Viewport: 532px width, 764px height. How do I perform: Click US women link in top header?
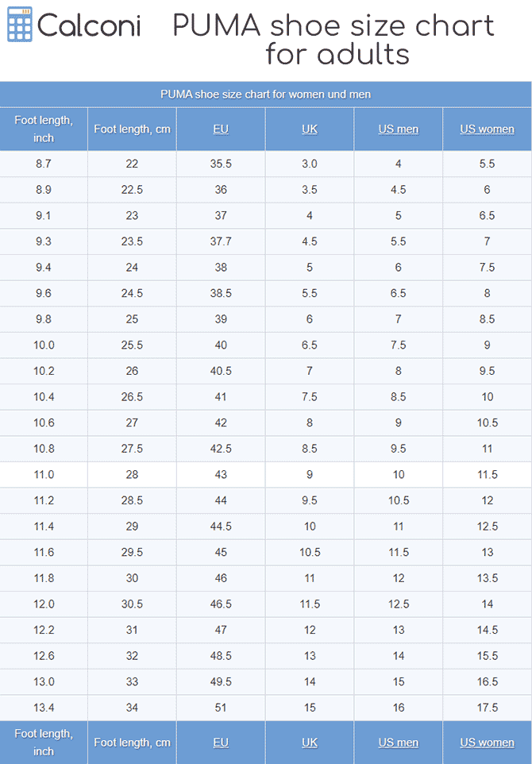pyautogui.click(x=487, y=129)
